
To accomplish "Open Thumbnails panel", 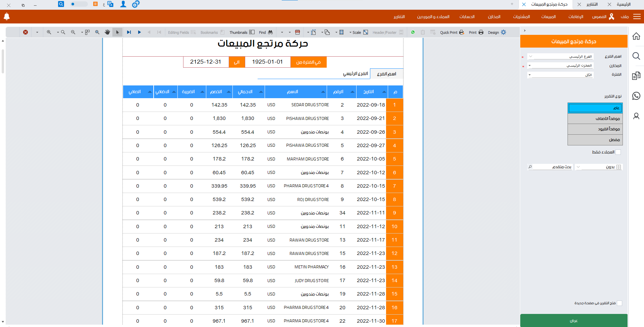I will (x=242, y=32).
